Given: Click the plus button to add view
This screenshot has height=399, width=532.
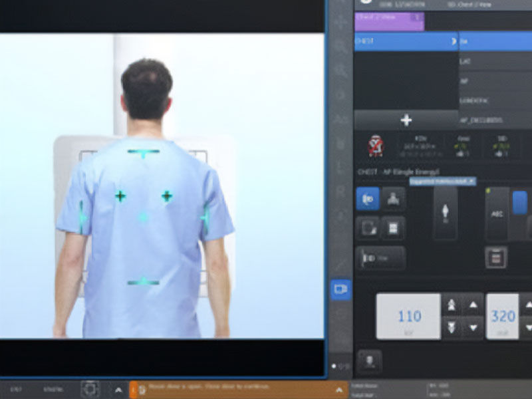Looking at the screenshot, I should (x=406, y=120).
